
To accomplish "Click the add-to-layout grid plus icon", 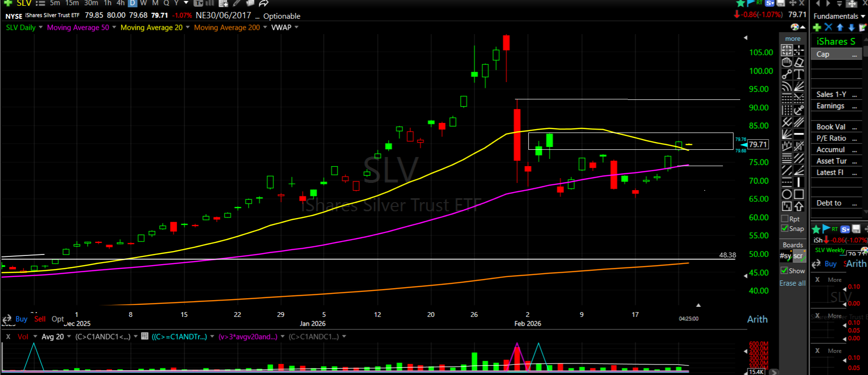I will pyautogui.click(x=223, y=3).
